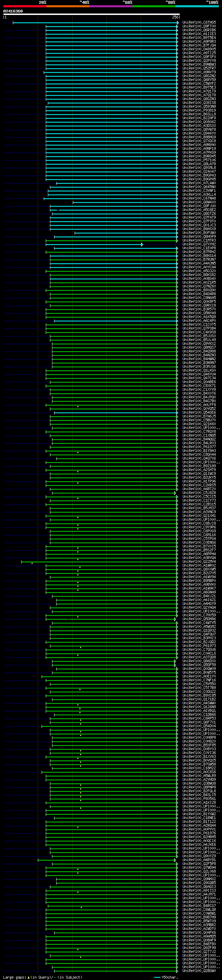The width and height of the screenshot is (222, 980).
Task: Click the UniRef100_B0FUW0 hit label
Action: pos(199,233)
